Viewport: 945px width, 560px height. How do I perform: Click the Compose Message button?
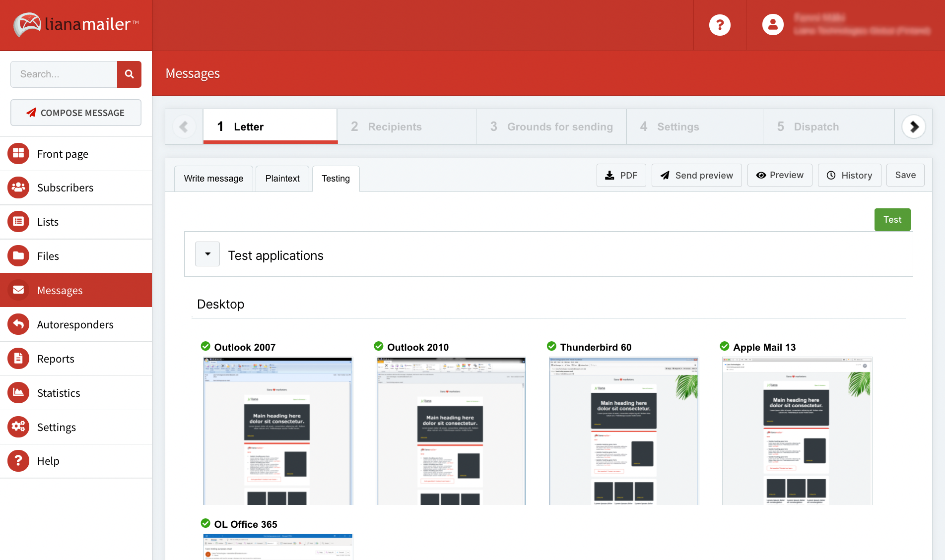point(76,113)
